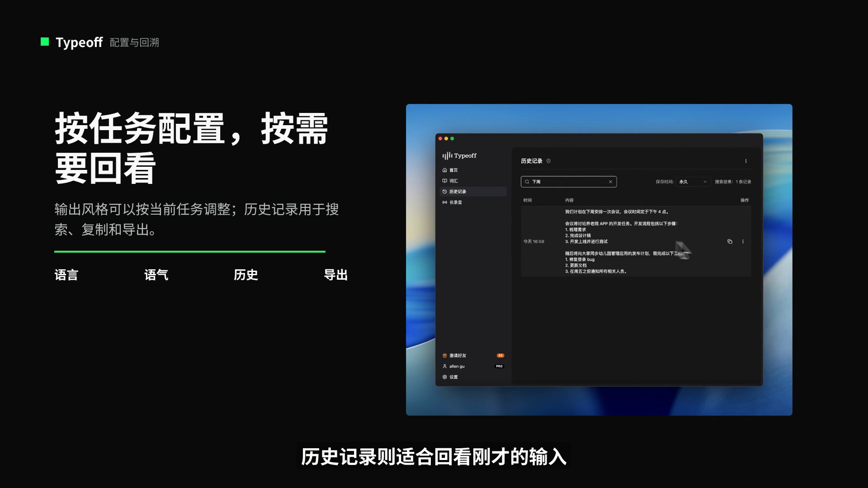Click the search field containing 下周
Screen dimensions: 868x488
[x=569, y=182]
